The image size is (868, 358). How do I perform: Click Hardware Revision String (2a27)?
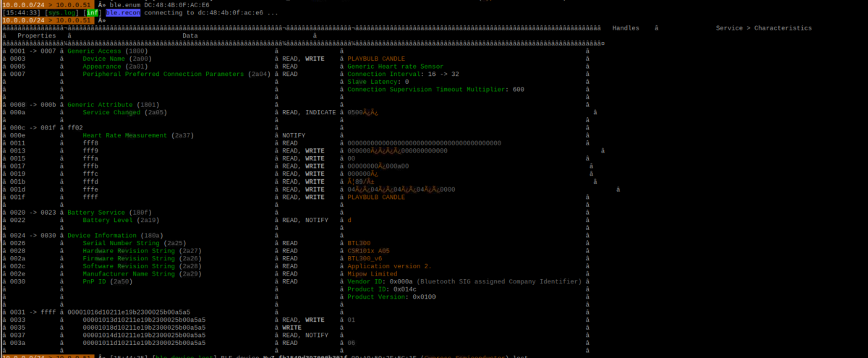point(142,250)
